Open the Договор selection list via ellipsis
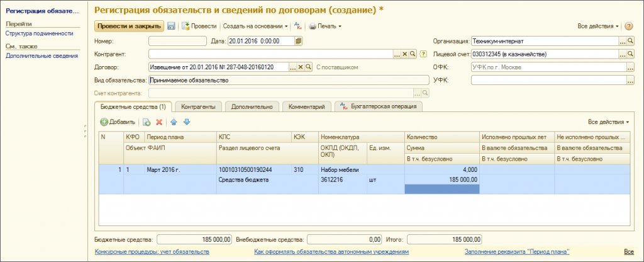 click(x=292, y=67)
